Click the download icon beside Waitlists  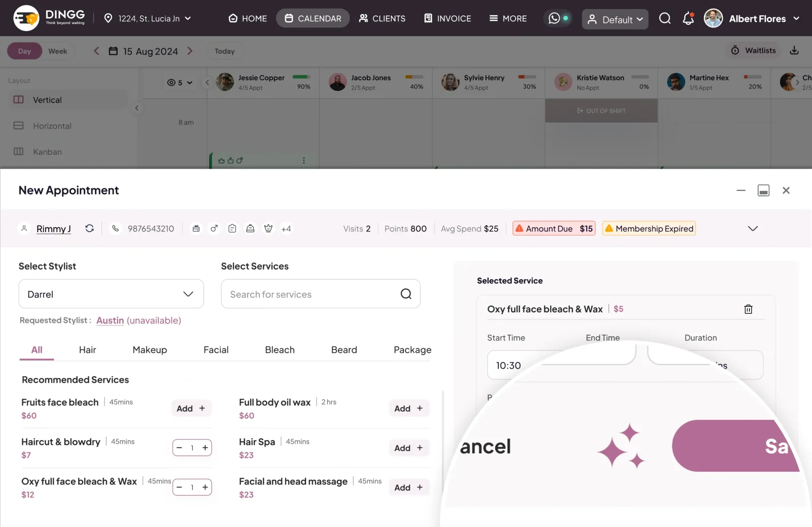click(x=794, y=50)
